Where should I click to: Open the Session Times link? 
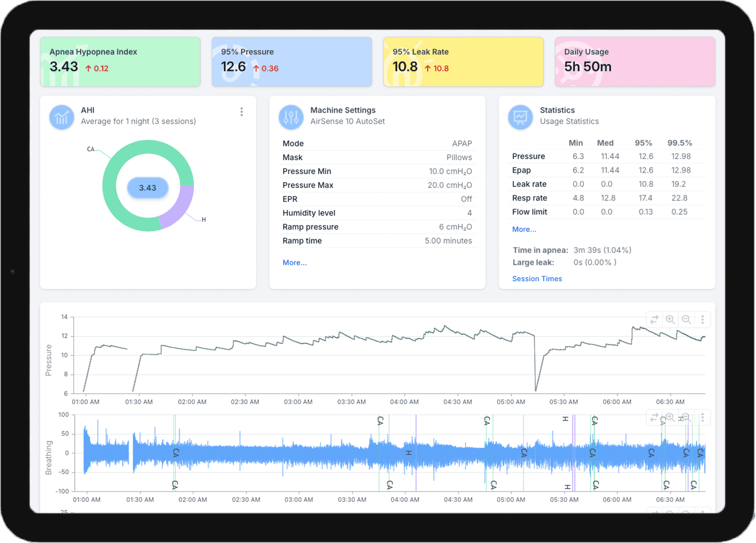pos(537,279)
